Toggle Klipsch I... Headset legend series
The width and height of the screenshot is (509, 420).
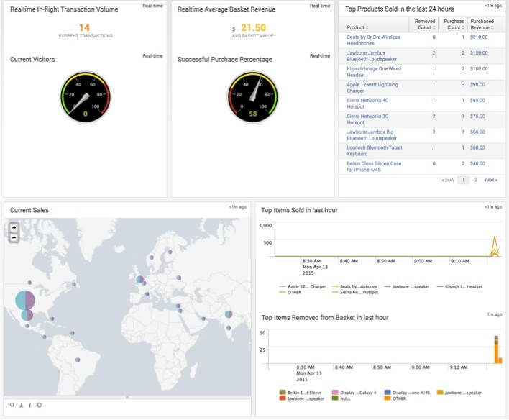click(x=459, y=286)
